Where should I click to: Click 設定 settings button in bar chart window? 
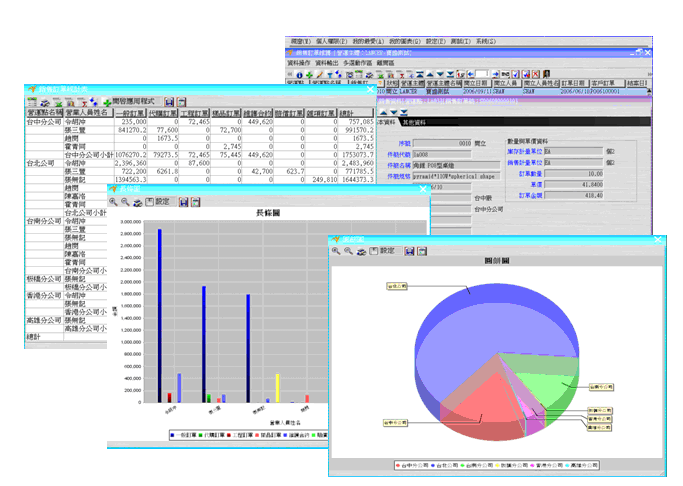pyautogui.click(x=158, y=201)
